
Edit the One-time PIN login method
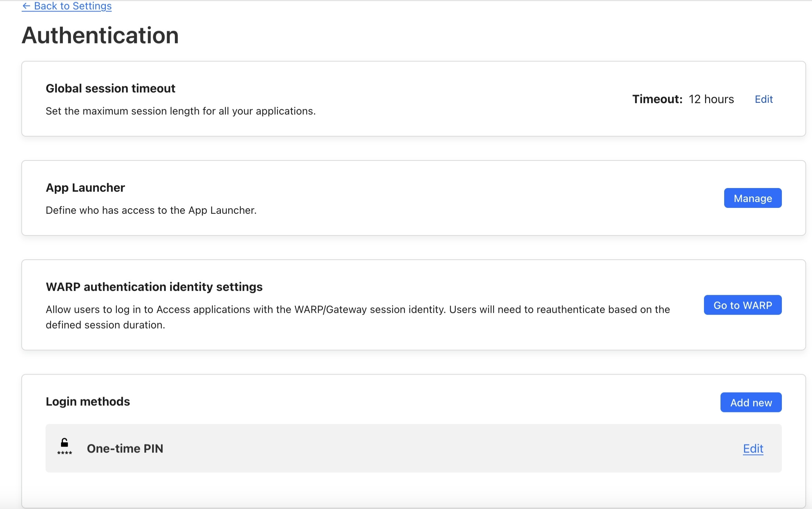[752, 448]
